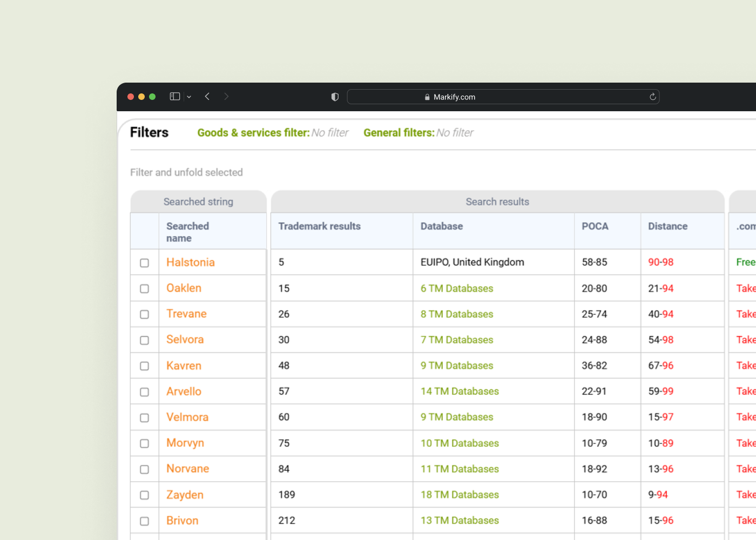Select the Trevane row checkbox
The height and width of the screenshot is (540, 756).
[x=144, y=314]
